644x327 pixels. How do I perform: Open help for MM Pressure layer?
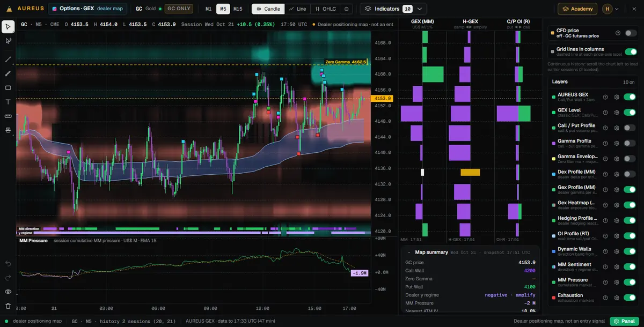coord(605,282)
